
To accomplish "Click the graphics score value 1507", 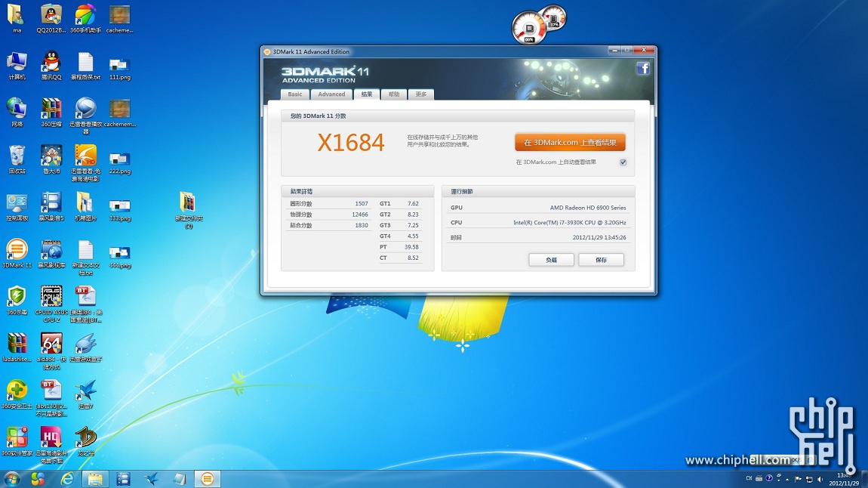I will (362, 203).
